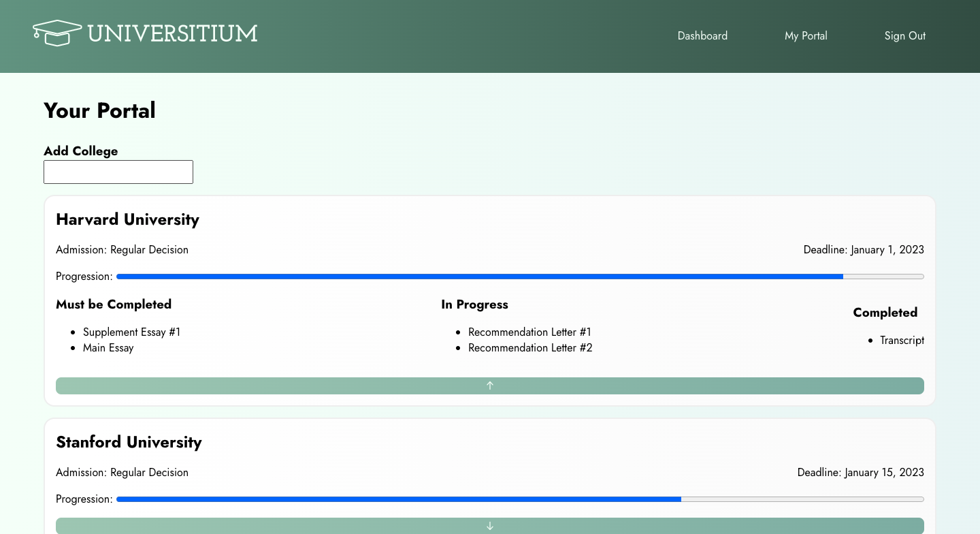Click Harvard University progression bar
The width and height of the screenshot is (980, 534).
click(520, 277)
